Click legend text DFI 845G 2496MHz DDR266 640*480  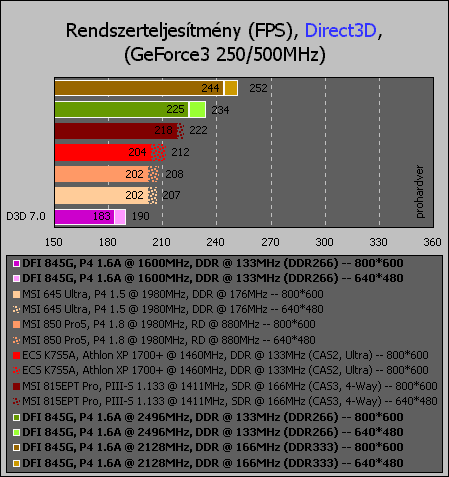[x=213, y=432]
